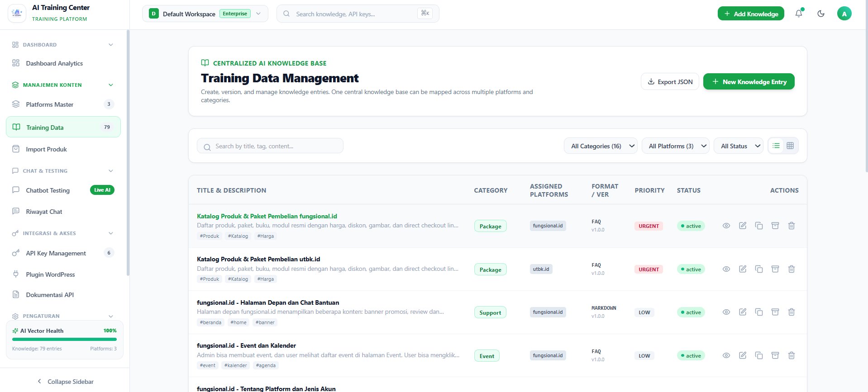Edit the first fungsional.id catalog entry
This screenshot has height=392, width=868.
pyautogui.click(x=743, y=226)
